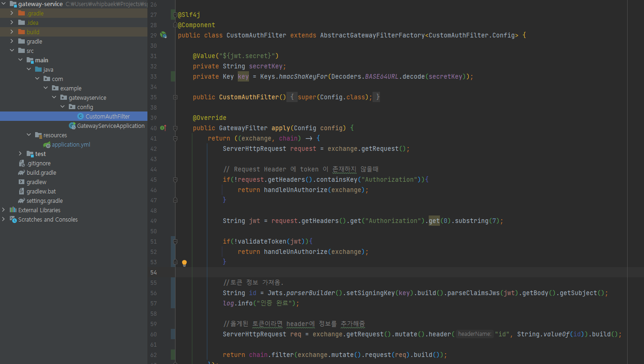Open application.yml file
This screenshot has height=364, width=644.
point(71,144)
